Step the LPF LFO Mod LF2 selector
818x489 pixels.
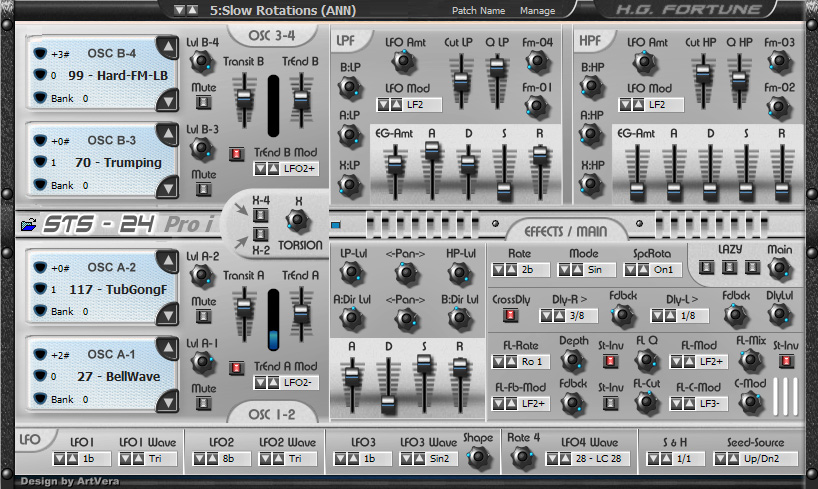(x=409, y=105)
